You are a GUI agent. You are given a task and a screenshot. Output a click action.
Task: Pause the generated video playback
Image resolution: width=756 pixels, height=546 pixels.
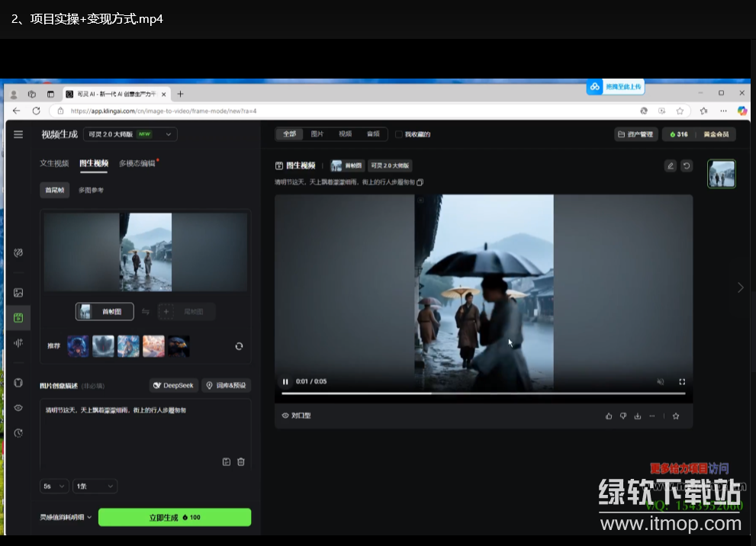point(285,381)
